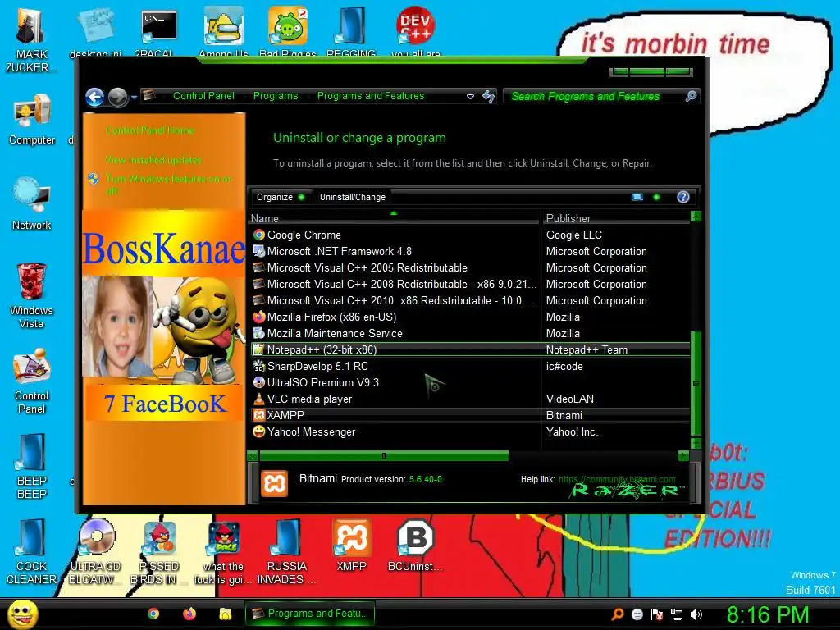
Task: Sort by Name column header
Action: click(x=395, y=218)
